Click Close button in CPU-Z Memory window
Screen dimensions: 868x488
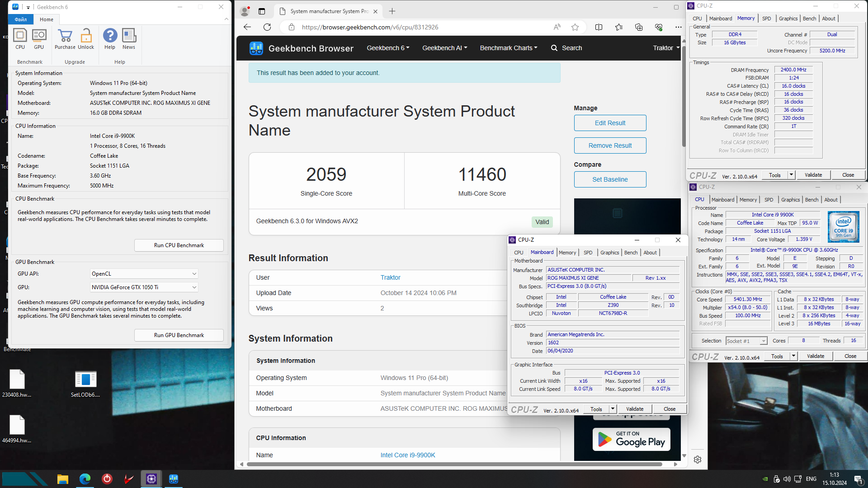tap(848, 175)
